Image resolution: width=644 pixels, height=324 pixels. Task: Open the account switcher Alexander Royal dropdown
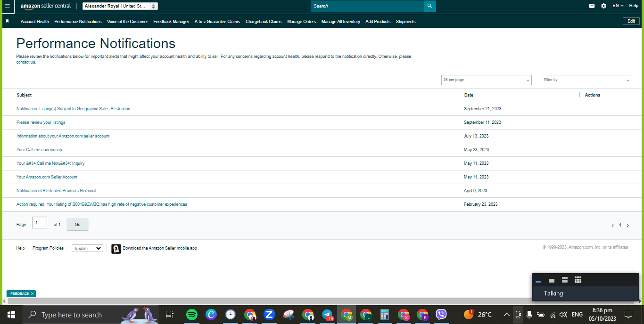coord(120,6)
